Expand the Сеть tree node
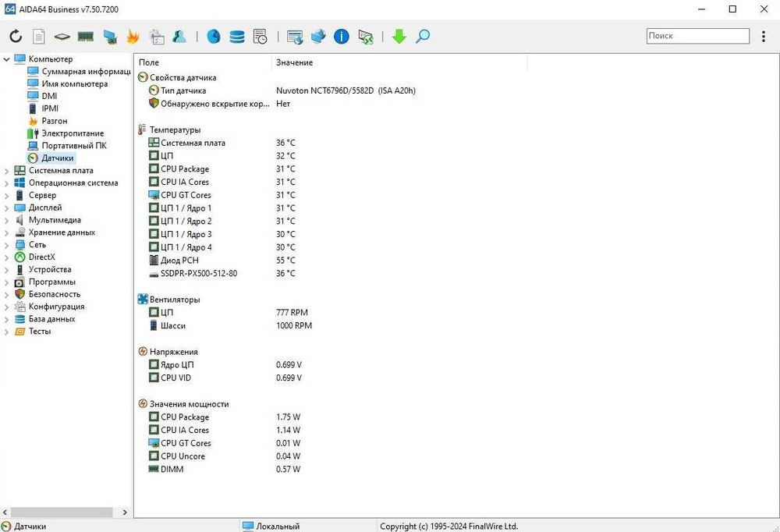Image resolution: width=780 pixels, height=532 pixels. point(6,245)
